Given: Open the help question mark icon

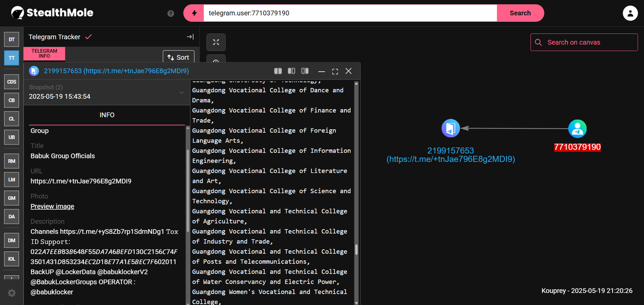Looking at the screenshot, I should point(171,13).
